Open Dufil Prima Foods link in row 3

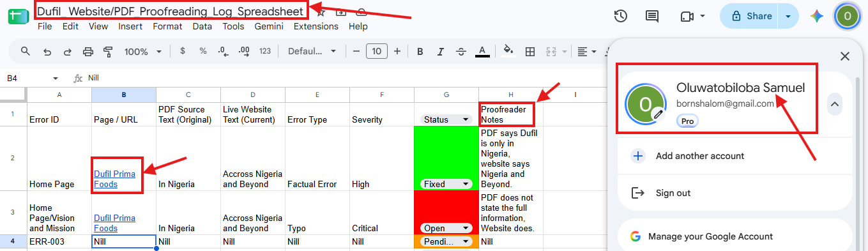(x=114, y=223)
